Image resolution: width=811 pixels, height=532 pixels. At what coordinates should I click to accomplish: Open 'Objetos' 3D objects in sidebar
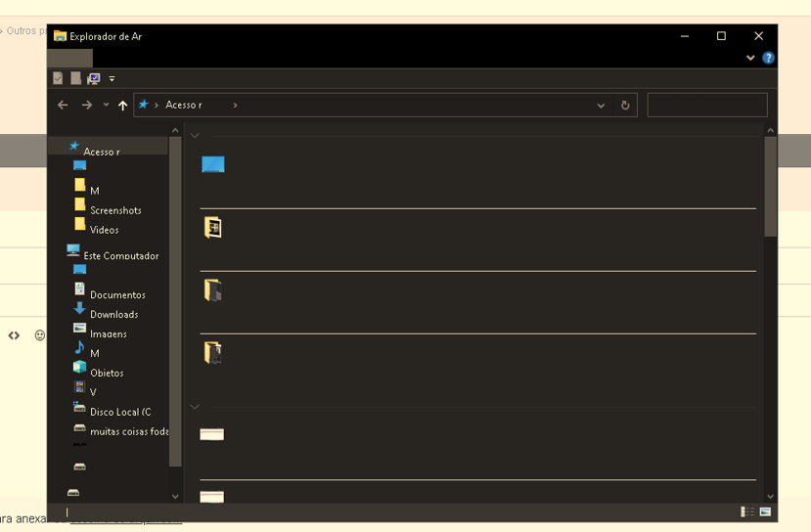click(107, 374)
